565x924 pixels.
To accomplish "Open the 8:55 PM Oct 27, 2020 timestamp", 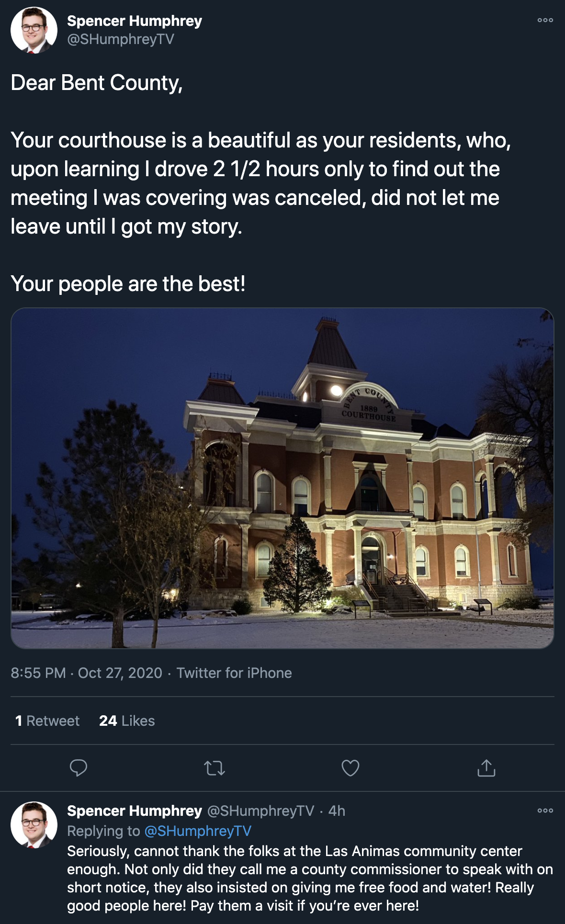I will (x=87, y=673).
